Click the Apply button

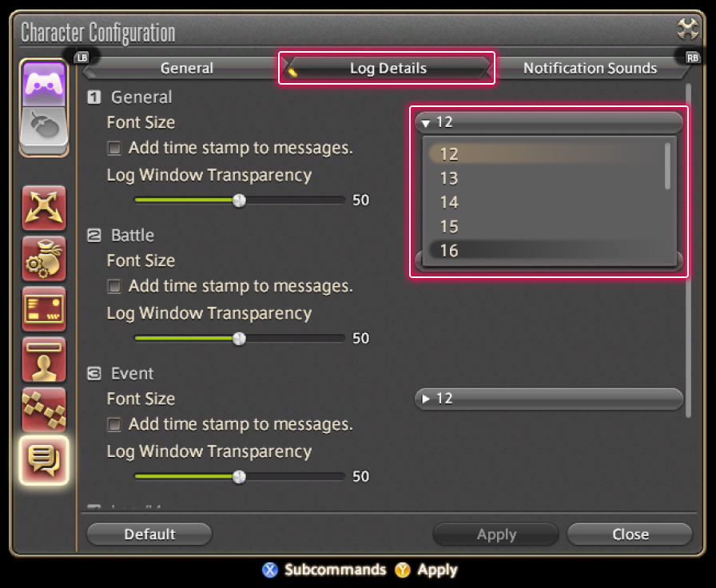[x=496, y=534]
